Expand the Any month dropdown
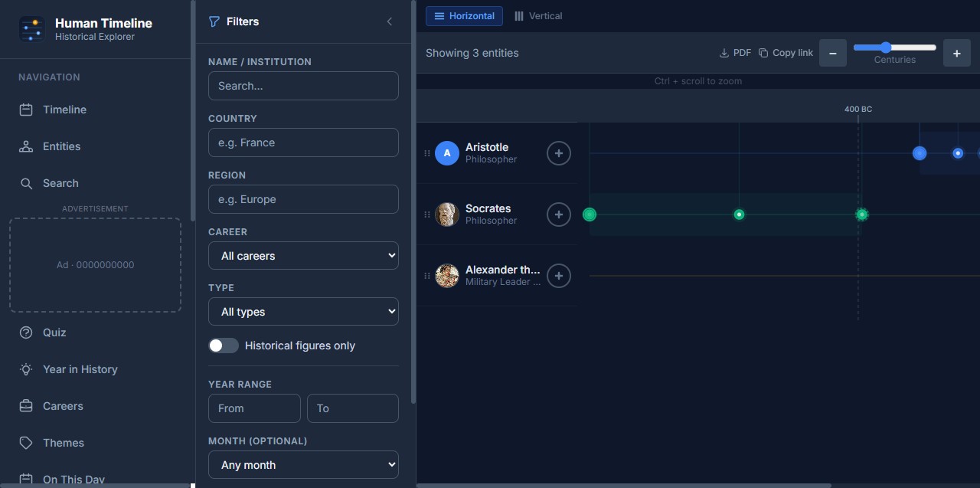 [x=303, y=465]
